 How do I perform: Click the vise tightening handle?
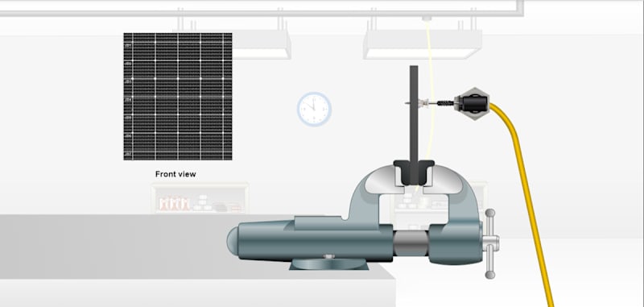[x=490, y=243]
